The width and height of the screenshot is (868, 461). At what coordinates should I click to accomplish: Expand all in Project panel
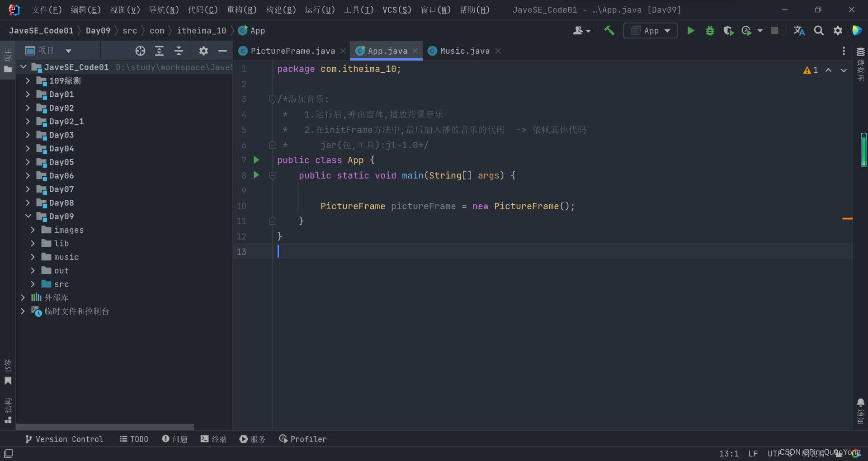[x=159, y=51]
